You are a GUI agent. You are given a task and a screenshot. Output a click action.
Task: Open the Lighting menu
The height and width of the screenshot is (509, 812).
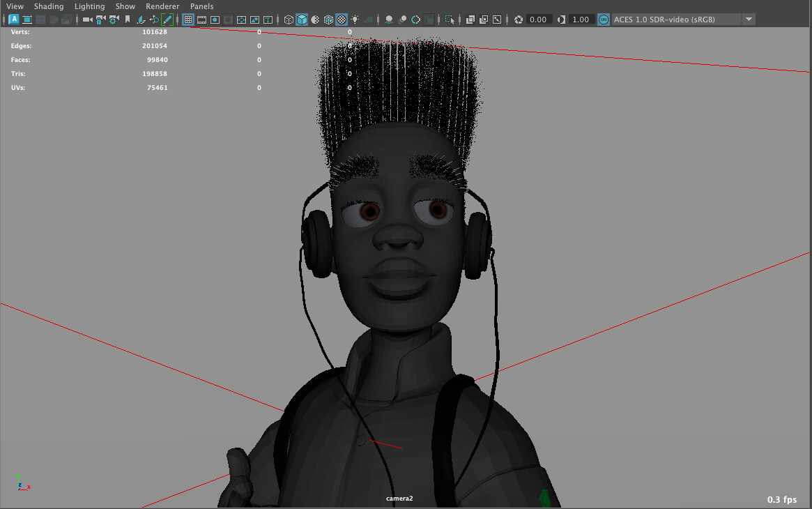(89, 6)
